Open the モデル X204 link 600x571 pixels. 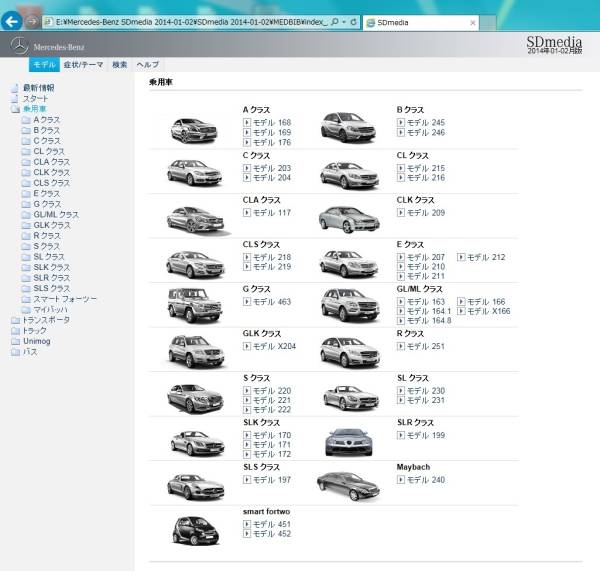[274, 346]
